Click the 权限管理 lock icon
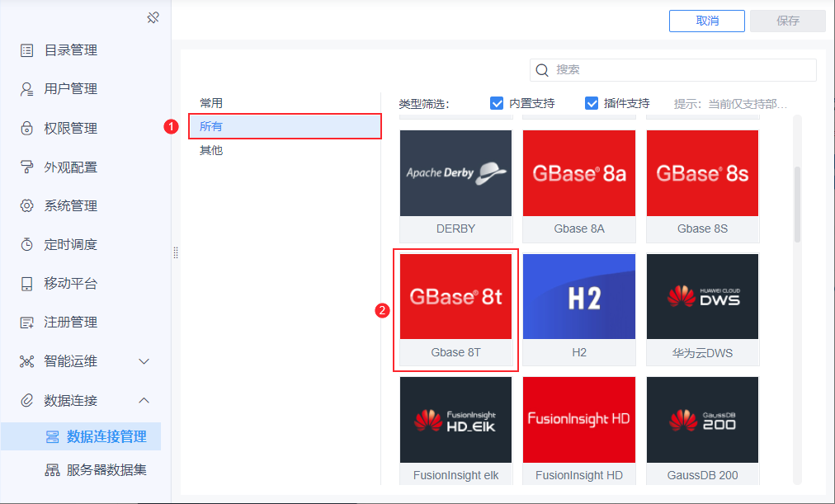This screenshot has width=835, height=504. coord(26,128)
